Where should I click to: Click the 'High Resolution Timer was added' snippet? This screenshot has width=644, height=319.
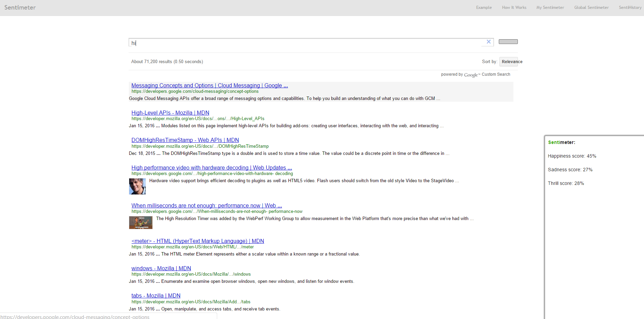(315, 219)
